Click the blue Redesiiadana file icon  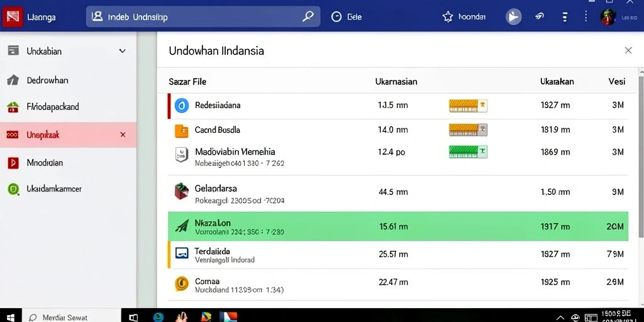pos(182,106)
